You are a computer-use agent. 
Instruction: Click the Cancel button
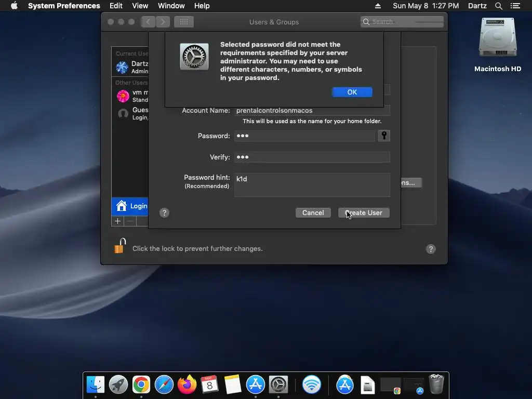point(313,212)
